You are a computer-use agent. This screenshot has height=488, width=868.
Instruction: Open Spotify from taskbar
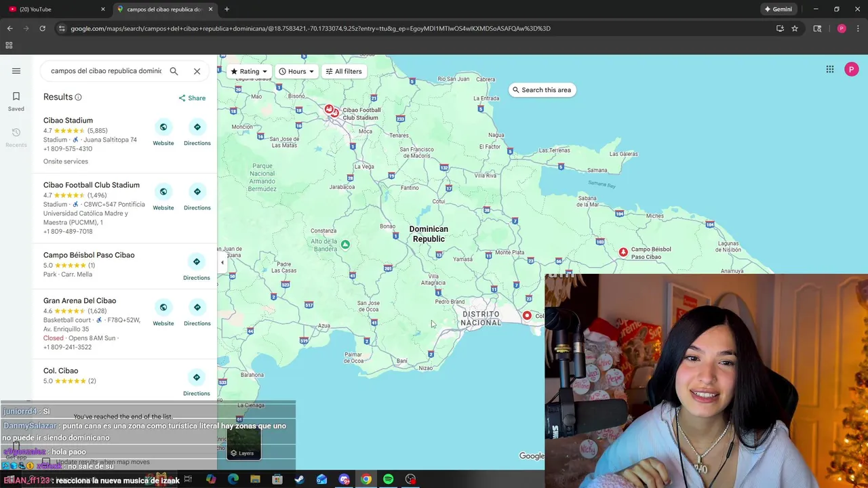pos(388,479)
